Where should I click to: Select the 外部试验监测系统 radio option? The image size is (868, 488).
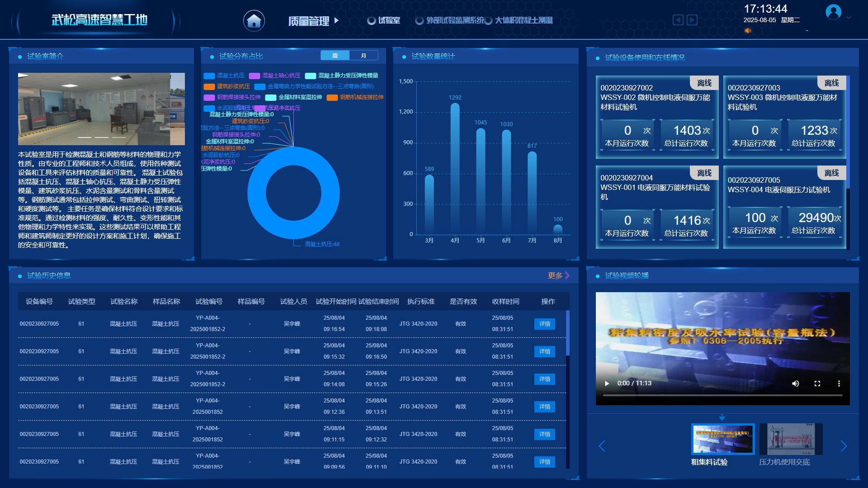click(420, 21)
